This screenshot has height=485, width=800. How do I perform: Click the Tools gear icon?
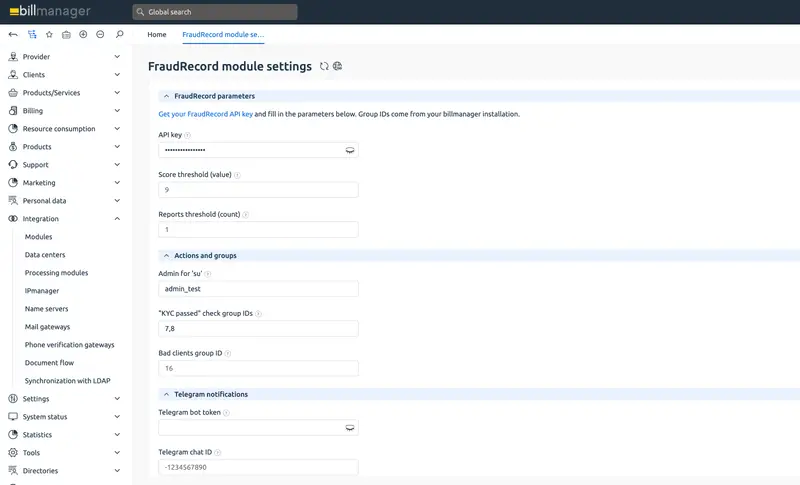[x=13, y=452]
